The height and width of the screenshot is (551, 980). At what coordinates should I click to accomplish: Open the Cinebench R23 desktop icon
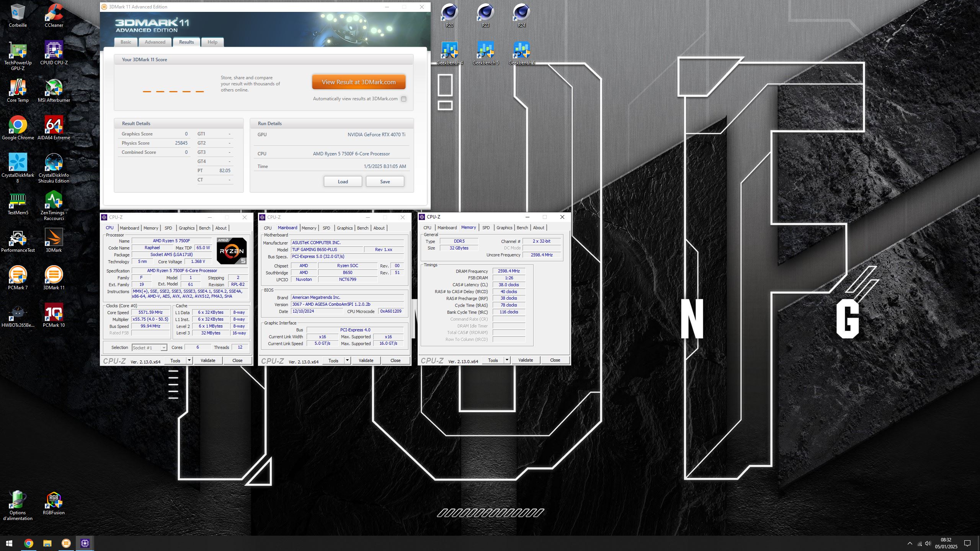pyautogui.click(x=485, y=16)
